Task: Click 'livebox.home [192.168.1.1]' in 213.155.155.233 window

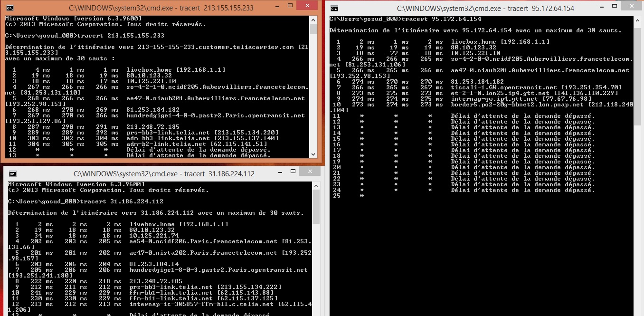Action: tap(176, 70)
